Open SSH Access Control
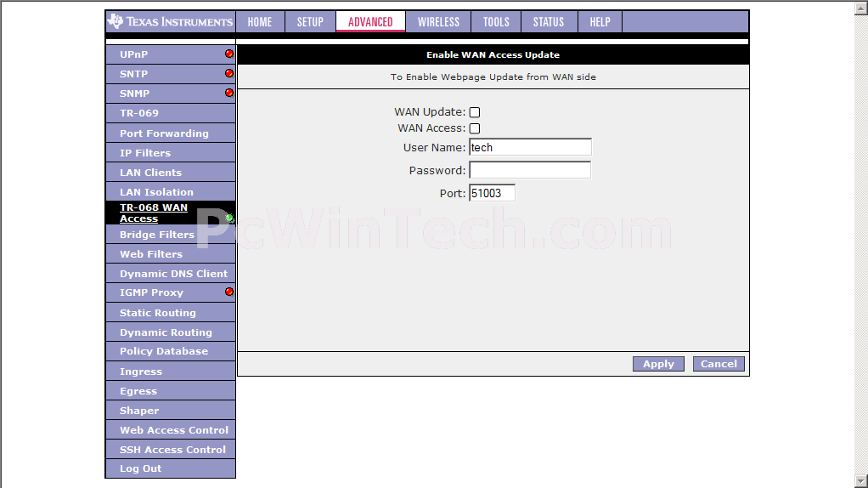Viewport: 868px width, 488px height. (x=172, y=450)
